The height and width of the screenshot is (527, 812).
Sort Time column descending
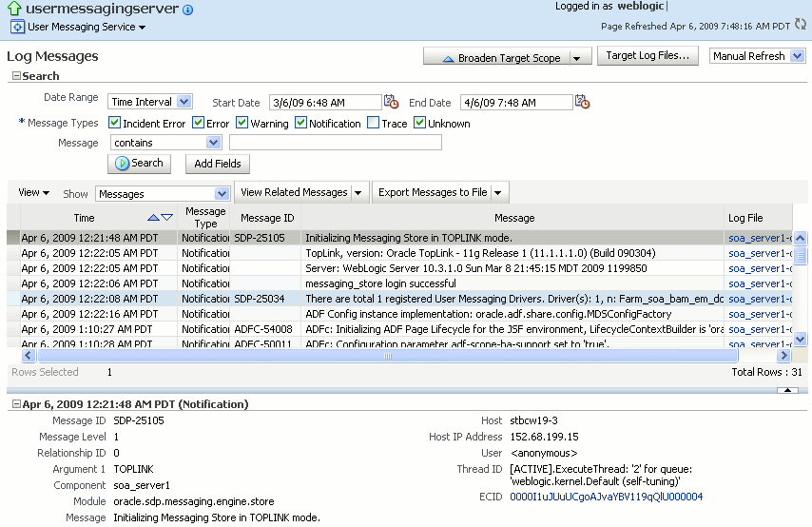(x=166, y=218)
